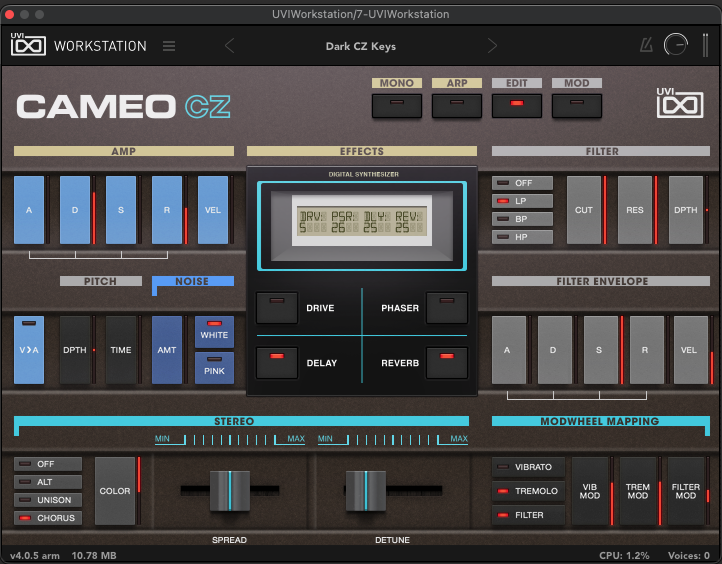
Task: Click the v4.0.5 arm version text
Action: 35,556
